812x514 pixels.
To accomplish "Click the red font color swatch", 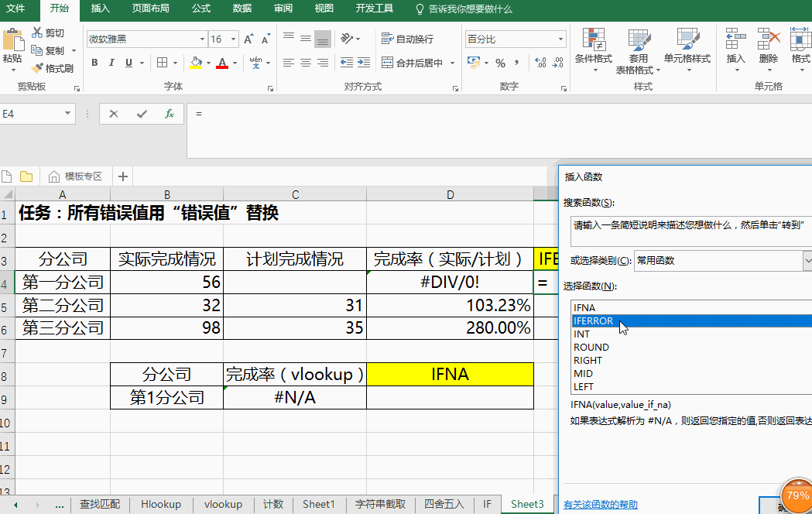I will 222,63.
